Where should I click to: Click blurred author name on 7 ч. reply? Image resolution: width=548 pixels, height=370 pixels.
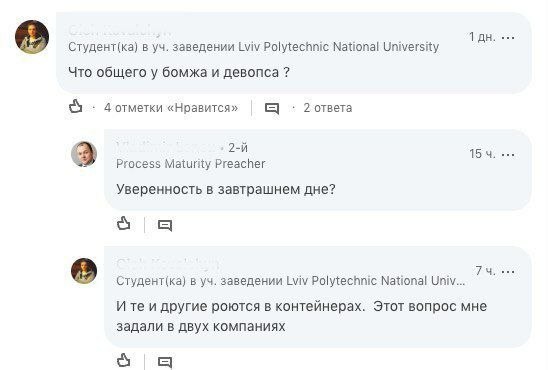click(x=168, y=264)
